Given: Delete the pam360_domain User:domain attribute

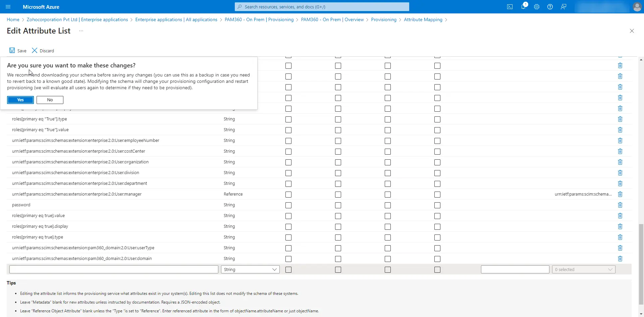Looking at the screenshot, I should click(620, 259).
